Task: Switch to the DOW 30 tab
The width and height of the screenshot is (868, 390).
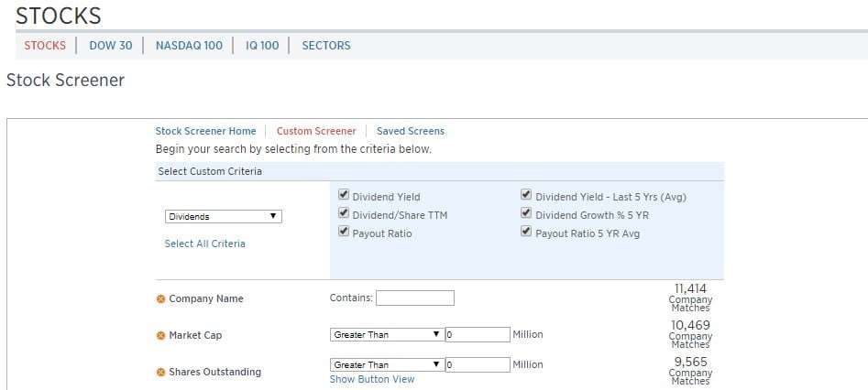Action: [x=111, y=46]
